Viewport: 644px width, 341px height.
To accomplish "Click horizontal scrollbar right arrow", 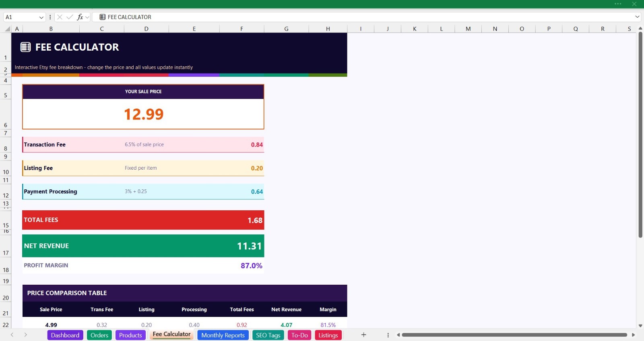I will coord(633,335).
